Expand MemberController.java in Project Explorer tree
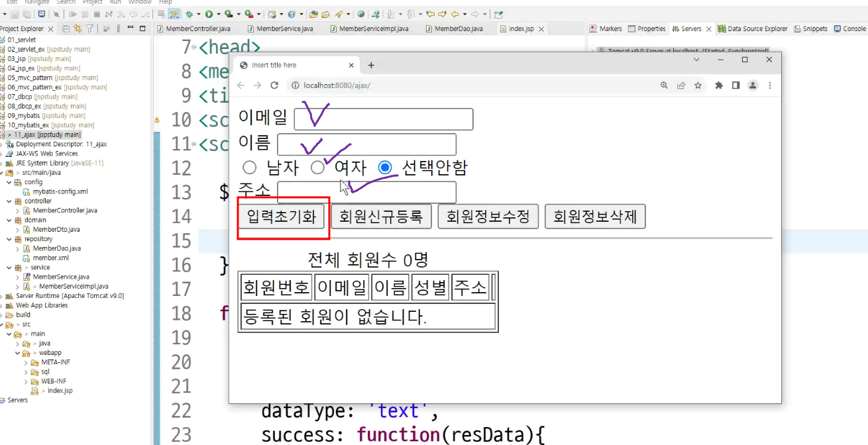Viewport: 868px width, 445px height. [x=18, y=211]
